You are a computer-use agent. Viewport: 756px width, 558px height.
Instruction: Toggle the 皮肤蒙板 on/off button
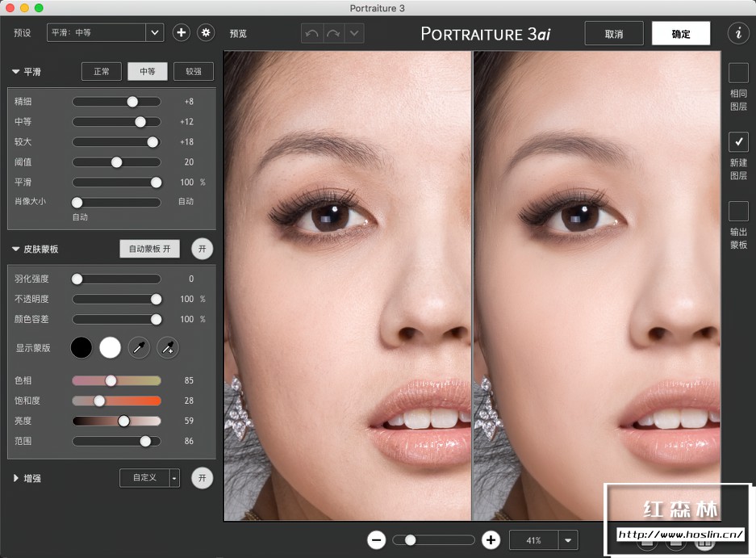tap(202, 249)
